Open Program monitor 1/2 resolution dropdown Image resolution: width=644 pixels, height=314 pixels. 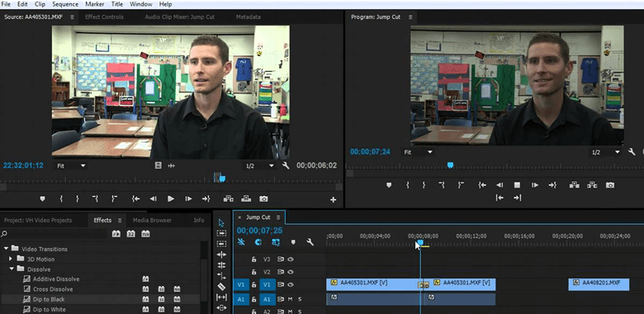click(605, 152)
